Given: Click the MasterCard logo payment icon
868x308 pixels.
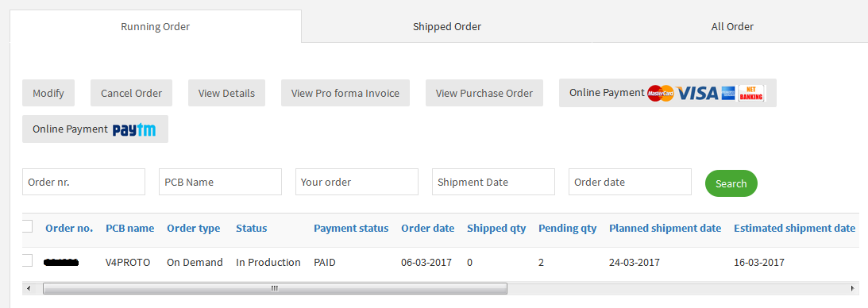Looking at the screenshot, I should click(661, 94).
